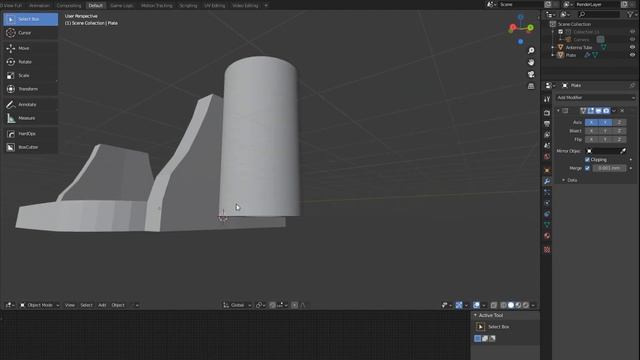Image resolution: width=640 pixels, height=360 pixels.
Task: Open the Texture checker properties tab
Action: point(547,249)
